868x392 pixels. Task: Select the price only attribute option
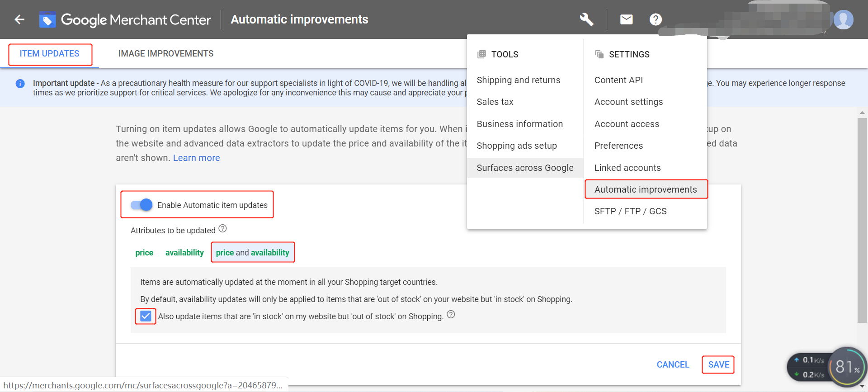(144, 252)
